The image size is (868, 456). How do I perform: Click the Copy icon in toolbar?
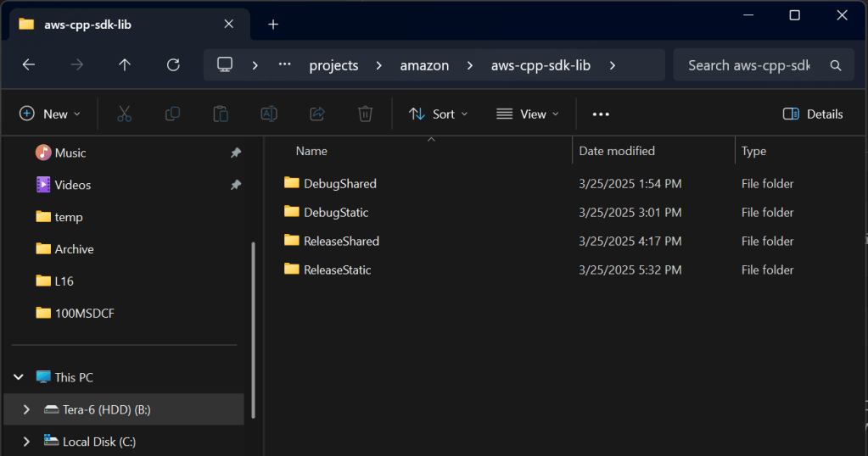[172, 114]
